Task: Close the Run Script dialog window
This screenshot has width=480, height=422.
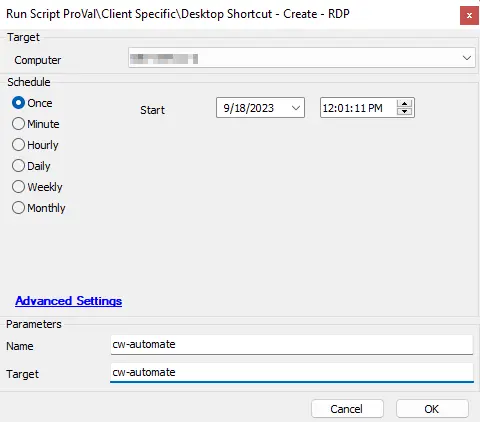Action: [469, 16]
